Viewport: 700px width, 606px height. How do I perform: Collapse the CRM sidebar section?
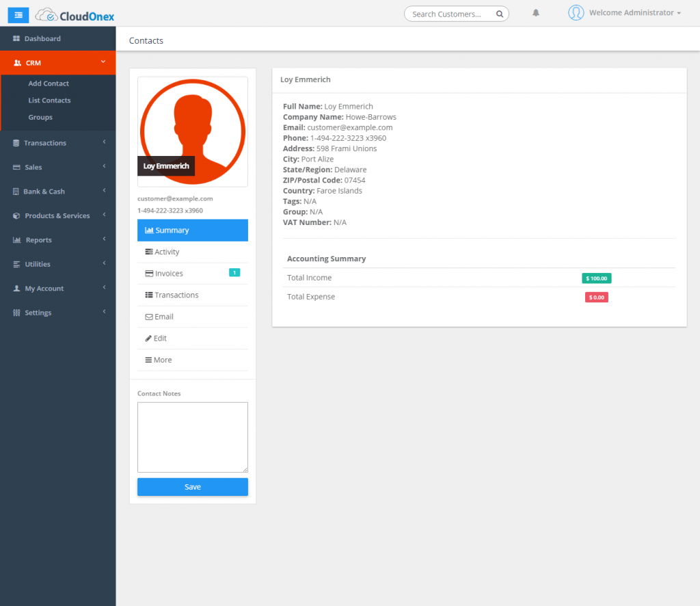click(x=57, y=63)
